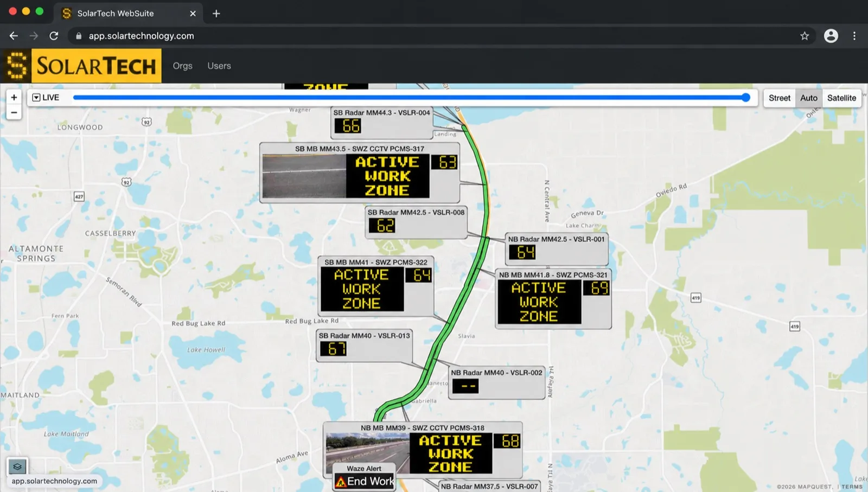The image size is (868, 492).
Task: Bookmark this page with star icon
Action: (x=805, y=36)
